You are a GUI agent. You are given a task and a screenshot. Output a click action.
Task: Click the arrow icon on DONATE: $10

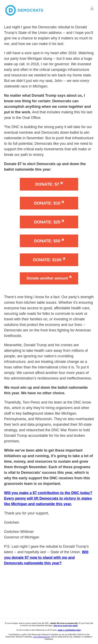pos(63,202)
